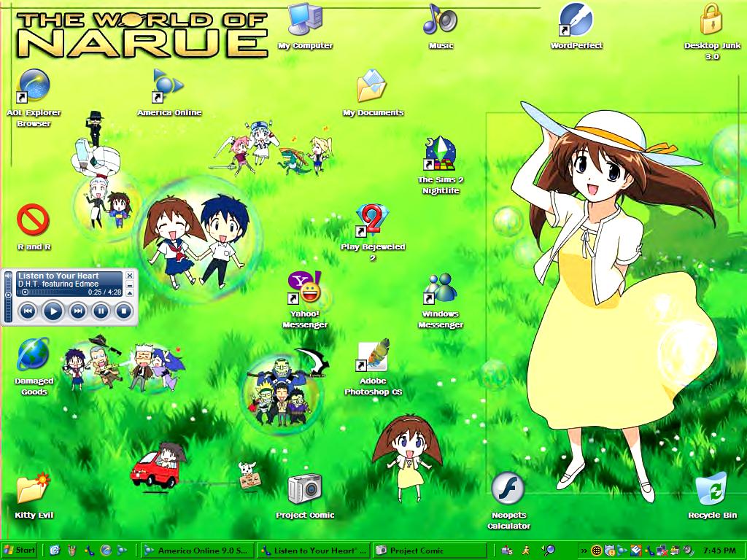Open magnifier search icon in taskbar
This screenshot has width=747, height=560.
click(548, 551)
